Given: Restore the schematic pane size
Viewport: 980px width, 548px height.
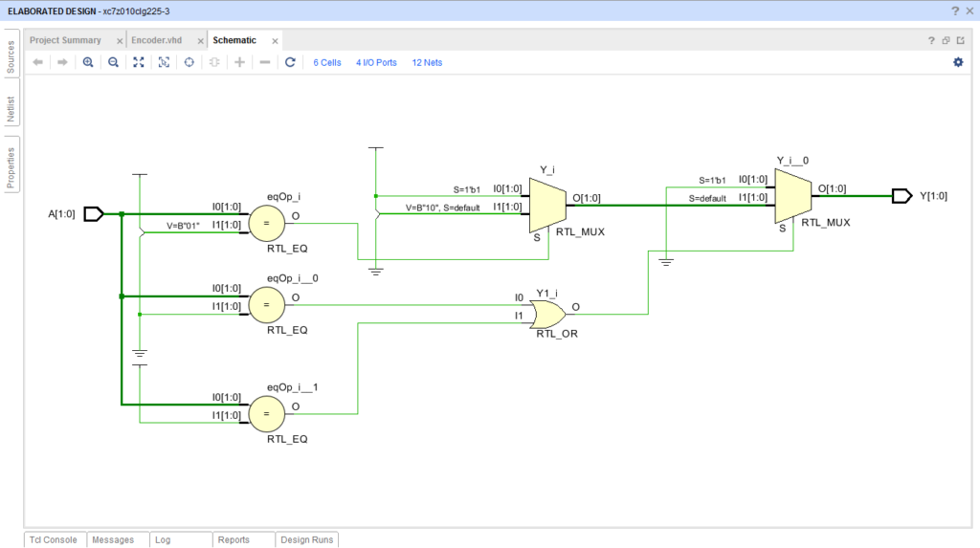Looking at the screenshot, I should (946, 40).
